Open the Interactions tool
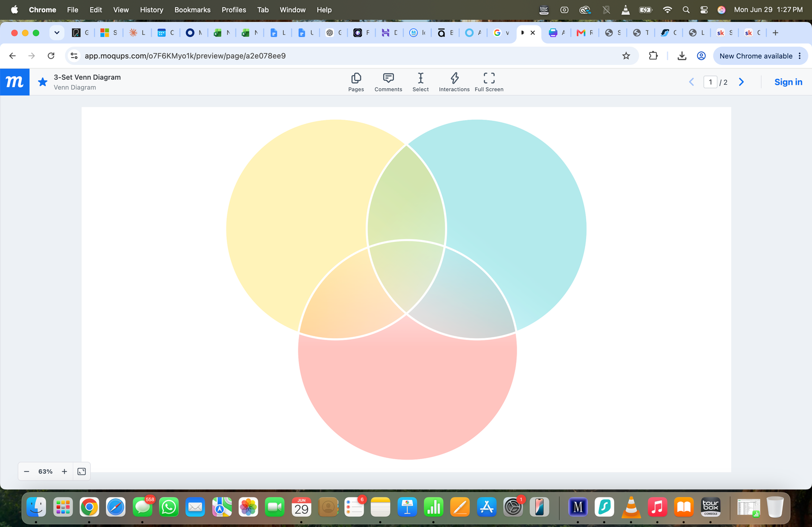Image resolution: width=812 pixels, height=527 pixels. [x=454, y=82]
